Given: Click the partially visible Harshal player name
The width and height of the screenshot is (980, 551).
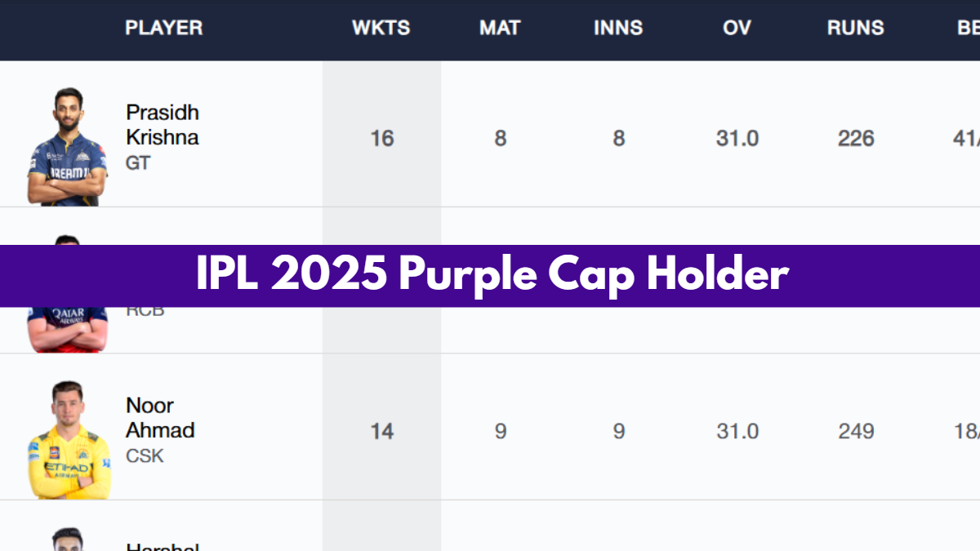Looking at the screenshot, I should 163,545.
